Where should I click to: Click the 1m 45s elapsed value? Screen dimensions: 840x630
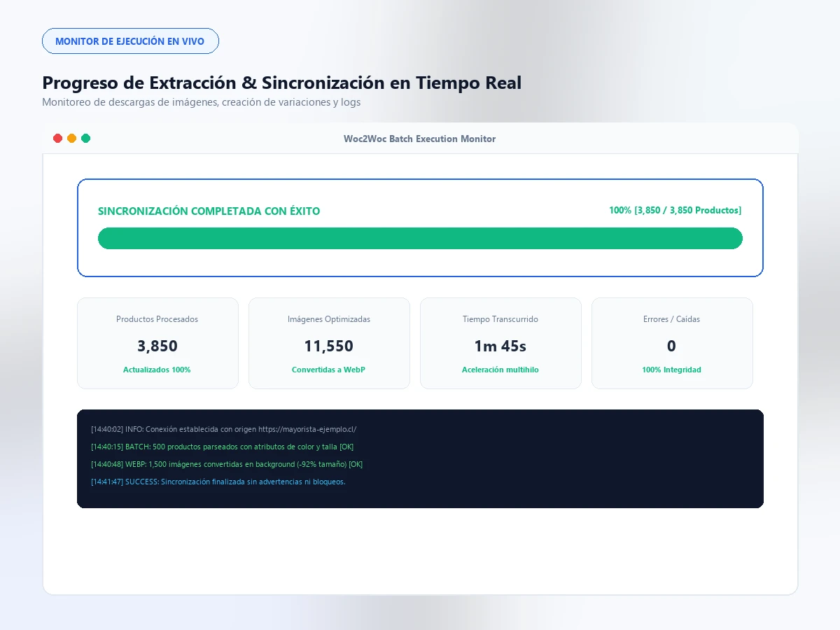click(500, 346)
